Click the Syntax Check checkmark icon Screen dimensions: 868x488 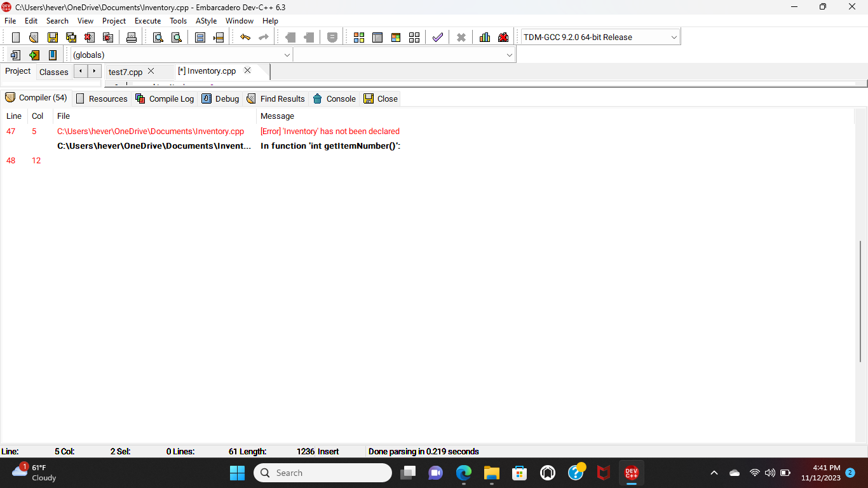[x=437, y=37]
